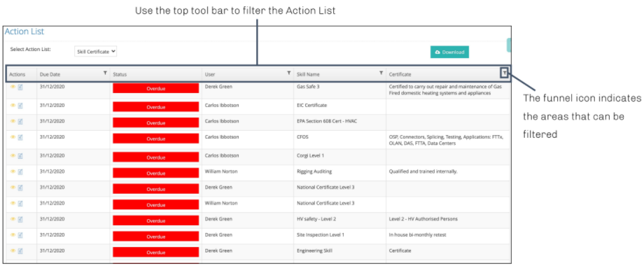This screenshot has height=268, width=644.
Task: Open filter funnel on Due Date column
Action: click(x=105, y=73)
